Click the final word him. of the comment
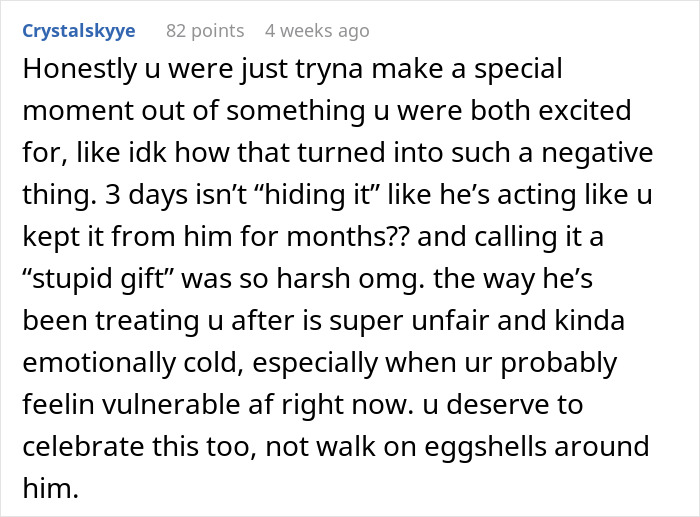Viewport: 700px width, 517px height. (50, 488)
